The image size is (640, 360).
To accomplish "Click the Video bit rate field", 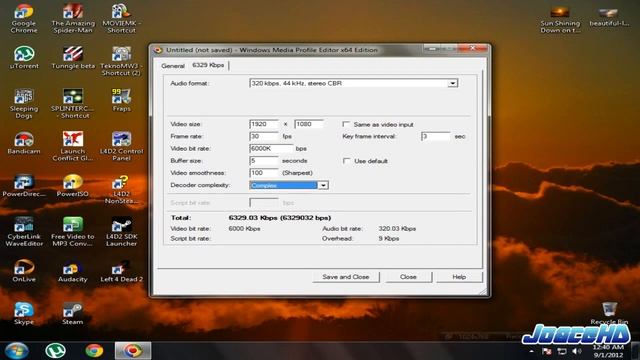I will [x=271, y=149].
